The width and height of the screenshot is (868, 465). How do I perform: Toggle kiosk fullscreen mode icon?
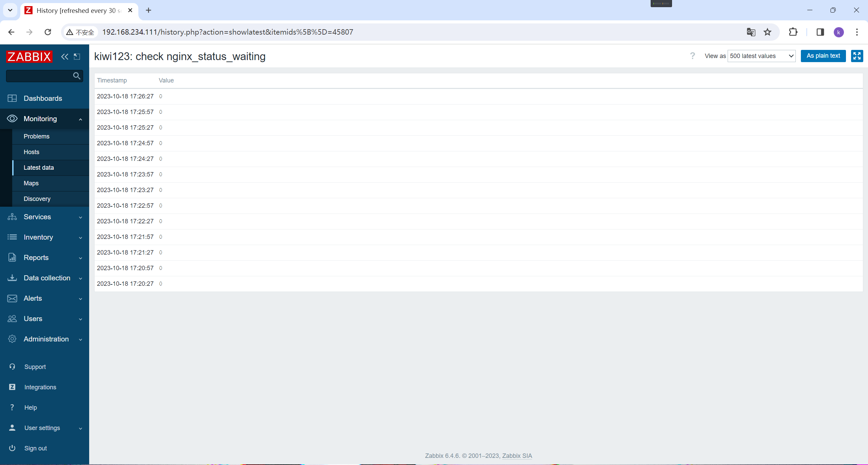point(857,56)
